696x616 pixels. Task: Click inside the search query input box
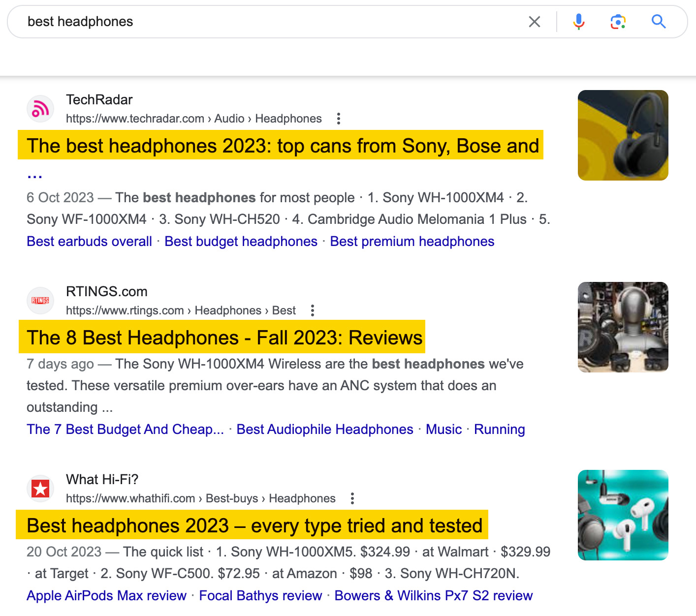click(x=197, y=21)
